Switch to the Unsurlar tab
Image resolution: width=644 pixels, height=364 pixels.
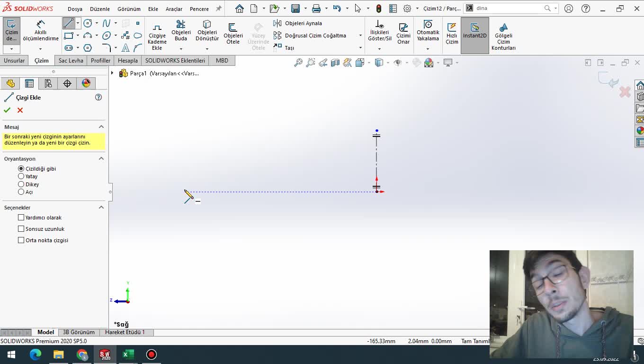(14, 61)
